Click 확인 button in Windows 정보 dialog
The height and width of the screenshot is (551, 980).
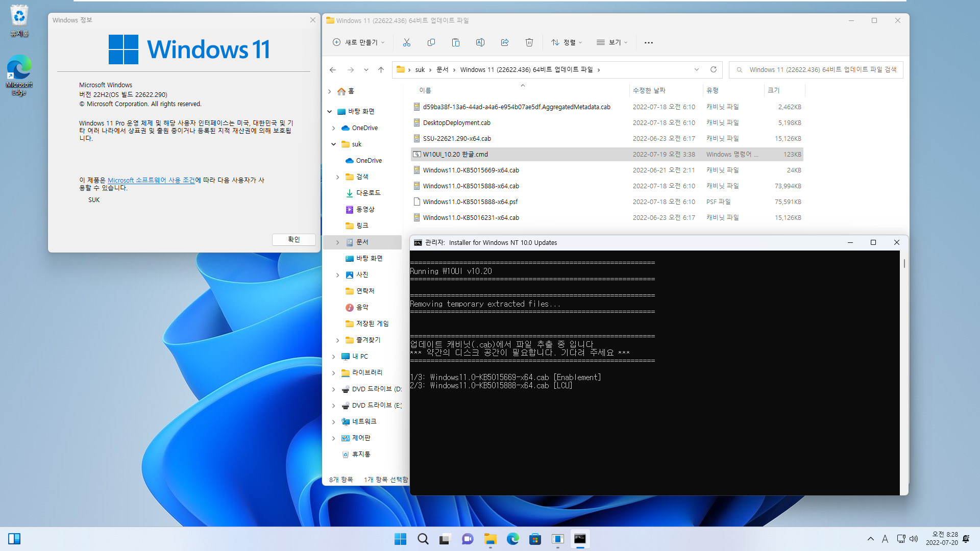point(294,239)
